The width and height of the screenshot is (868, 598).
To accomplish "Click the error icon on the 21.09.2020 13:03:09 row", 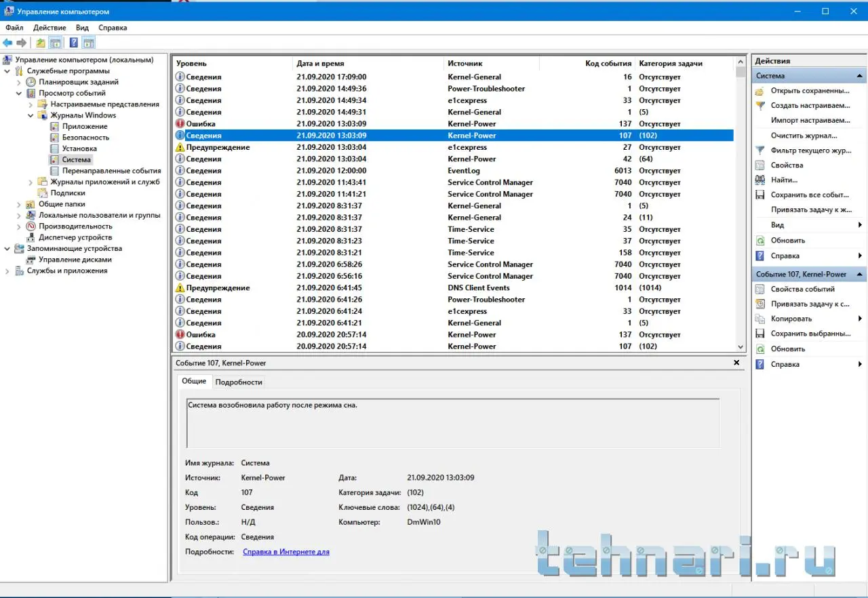I will click(x=180, y=124).
